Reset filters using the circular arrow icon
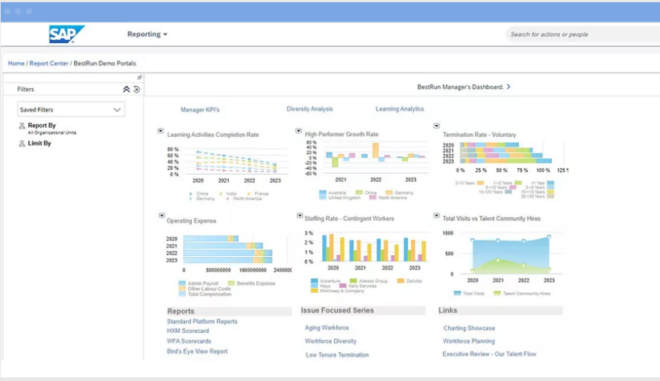Viewport: 660px width, 381px height. pos(137,89)
